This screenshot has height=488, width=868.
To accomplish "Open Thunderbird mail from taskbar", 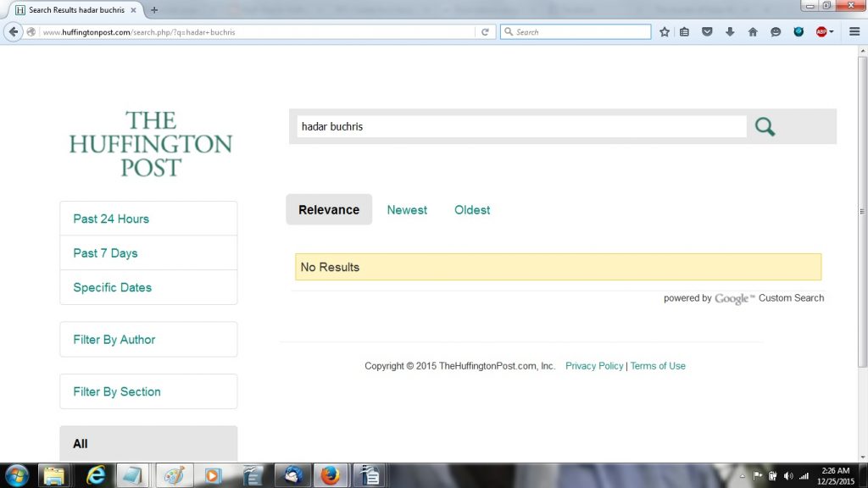I will tap(292, 475).
